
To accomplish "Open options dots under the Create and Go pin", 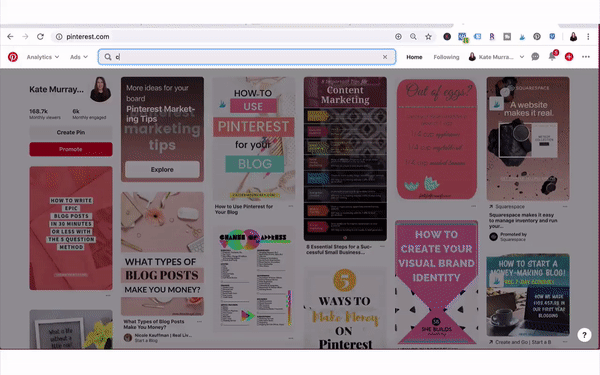I will coord(565,342).
